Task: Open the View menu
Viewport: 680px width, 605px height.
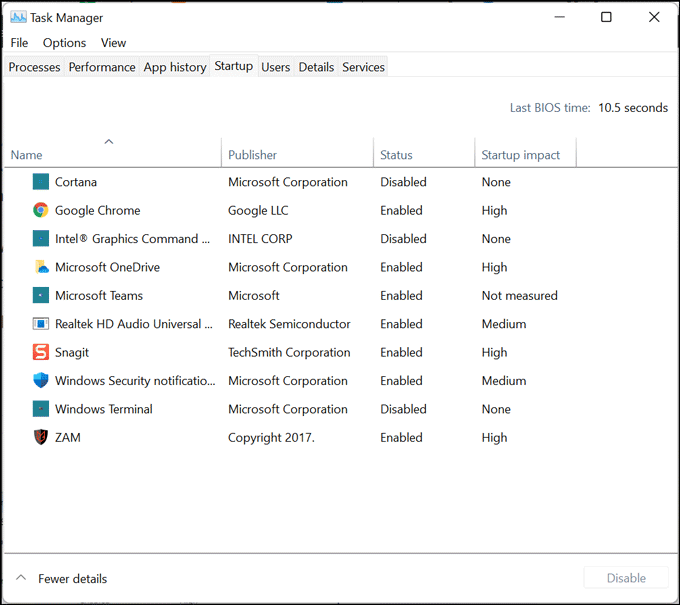Action: point(113,43)
